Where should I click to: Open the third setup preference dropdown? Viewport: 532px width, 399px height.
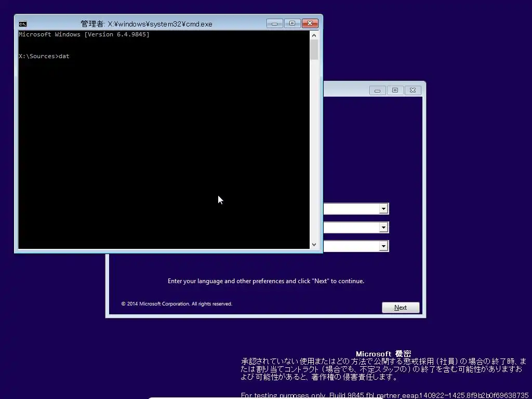point(383,246)
